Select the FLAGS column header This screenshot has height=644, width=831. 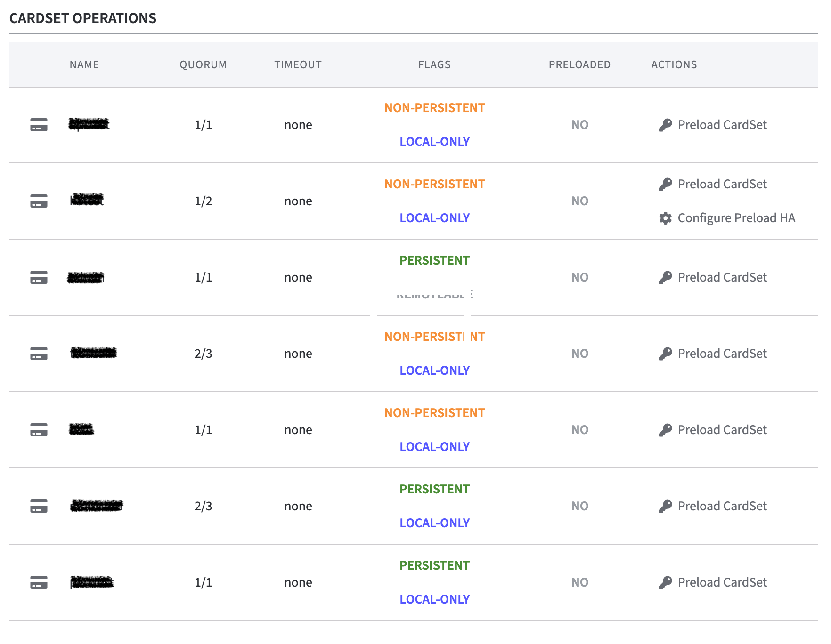[x=434, y=64]
